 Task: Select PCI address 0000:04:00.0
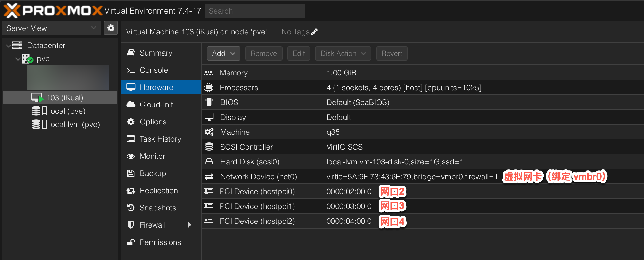tap(349, 221)
